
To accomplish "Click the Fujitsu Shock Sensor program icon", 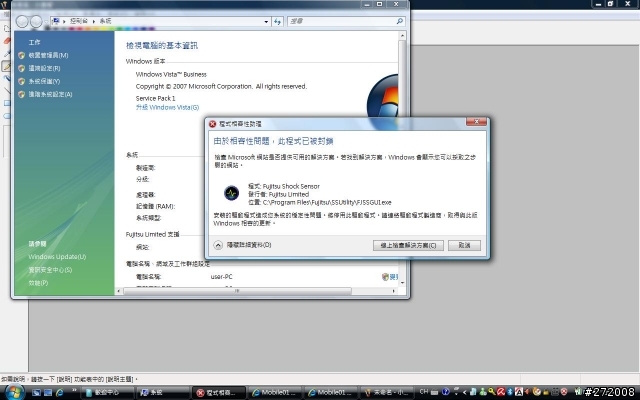I will pyautogui.click(x=231, y=193).
